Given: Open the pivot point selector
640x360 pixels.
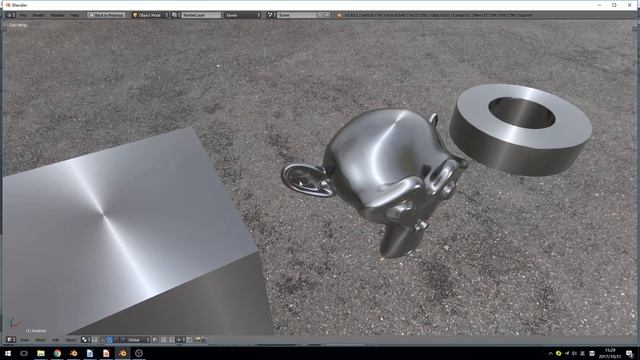Looking at the screenshot, I should pos(95,340).
